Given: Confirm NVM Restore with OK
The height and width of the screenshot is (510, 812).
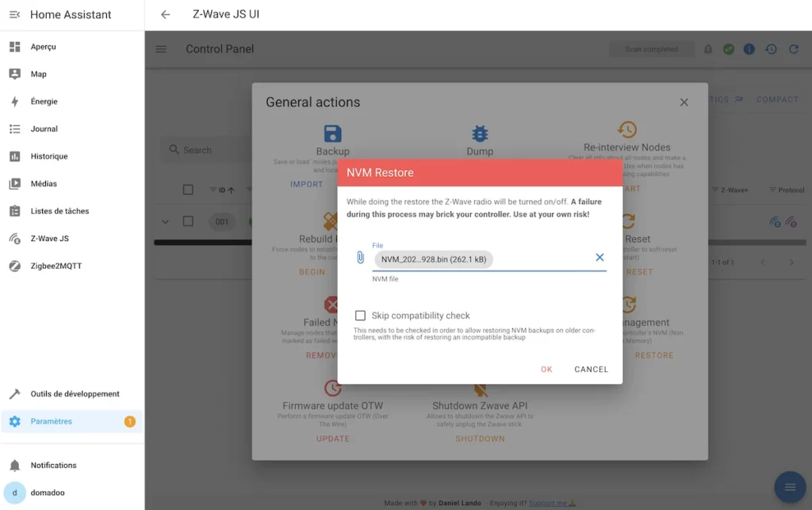Looking at the screenshot, I should click(x=546, y=369).
